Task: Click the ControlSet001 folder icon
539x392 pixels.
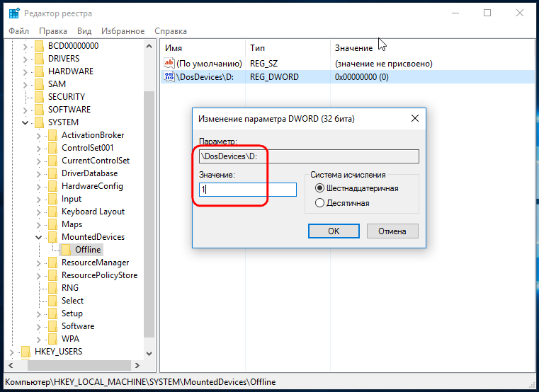Action: tap(53, 148)
